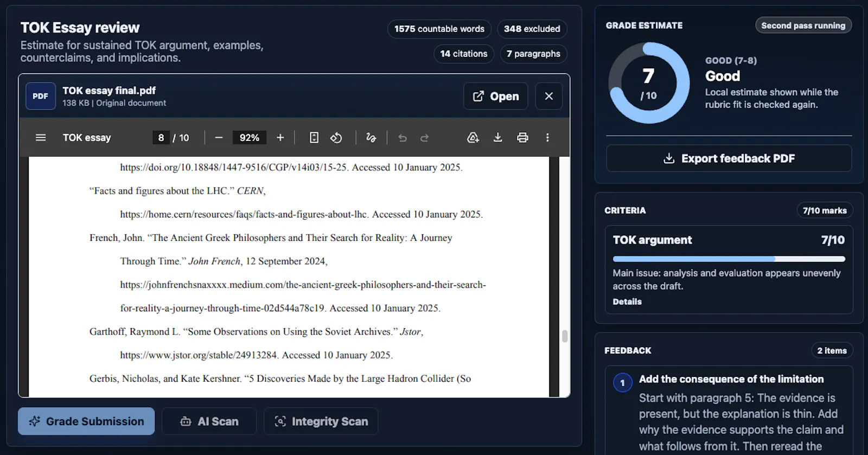The height and width of the screenshot is (455, 868).
Task: Open the PDF viewer more actions menu
Action: point(547,138)
